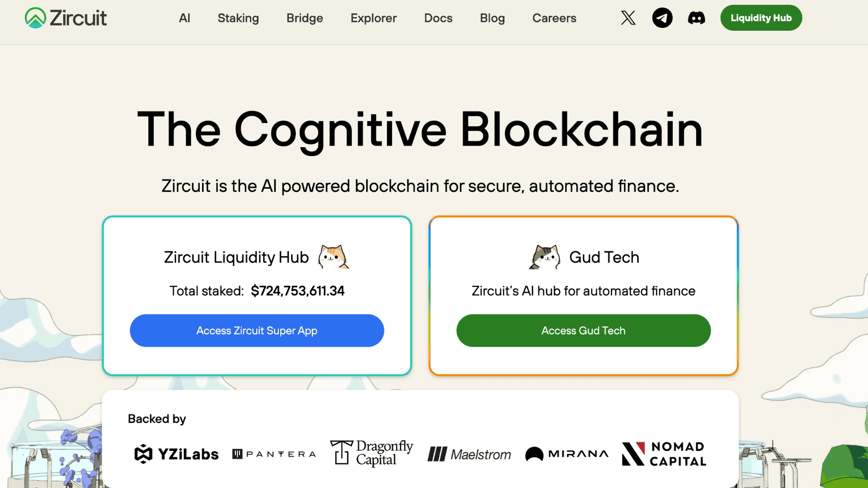The height and width of the screenshot is (488, 868).
Task: Click the YZiLabs backer logo
Action: point(177,454)
